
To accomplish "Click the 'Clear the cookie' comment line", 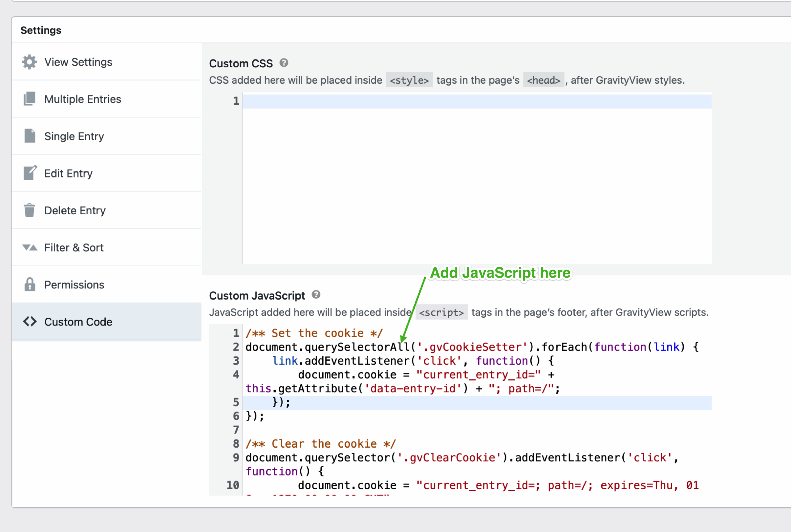I will point(321,444).
